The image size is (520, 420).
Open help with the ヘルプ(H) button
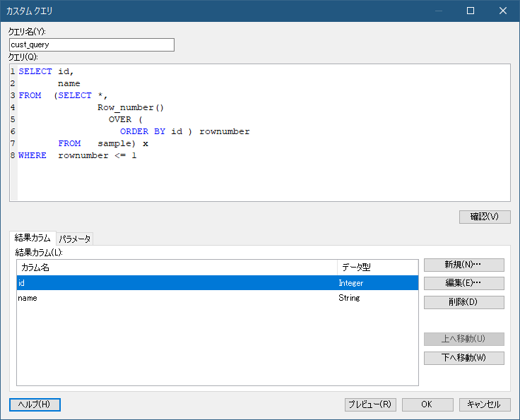pos(35,404)
